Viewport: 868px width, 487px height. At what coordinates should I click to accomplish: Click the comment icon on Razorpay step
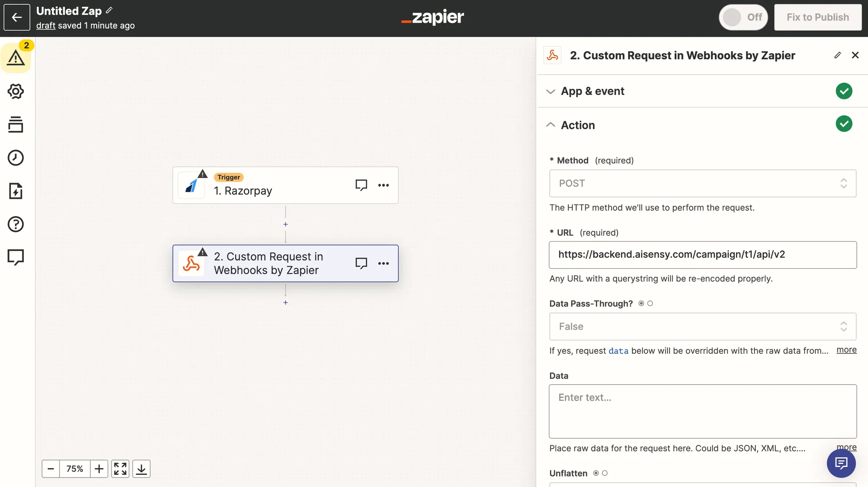(361, 185)
